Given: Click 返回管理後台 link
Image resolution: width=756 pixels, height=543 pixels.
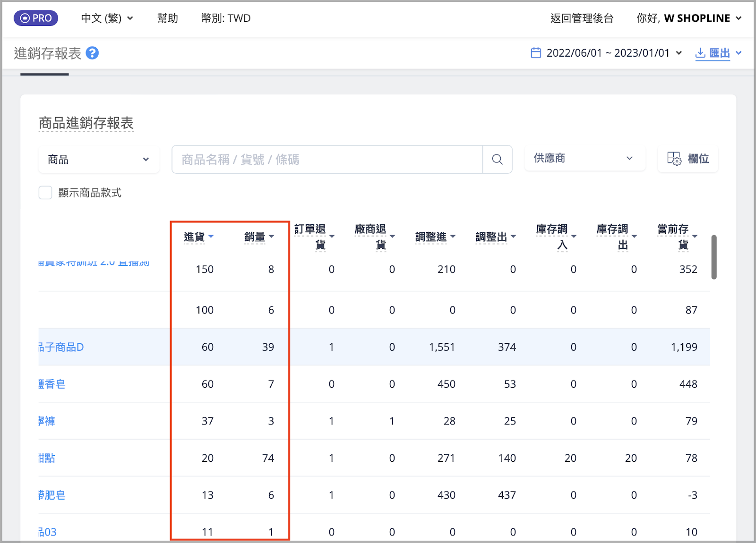Looking at the screenshot, I should [582, 18].
